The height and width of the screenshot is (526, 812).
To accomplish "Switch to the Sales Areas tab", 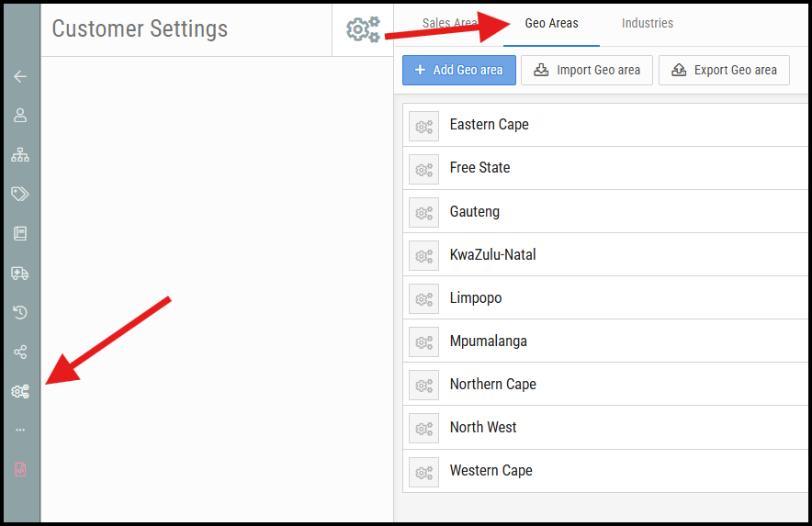I will pos(449,23).
